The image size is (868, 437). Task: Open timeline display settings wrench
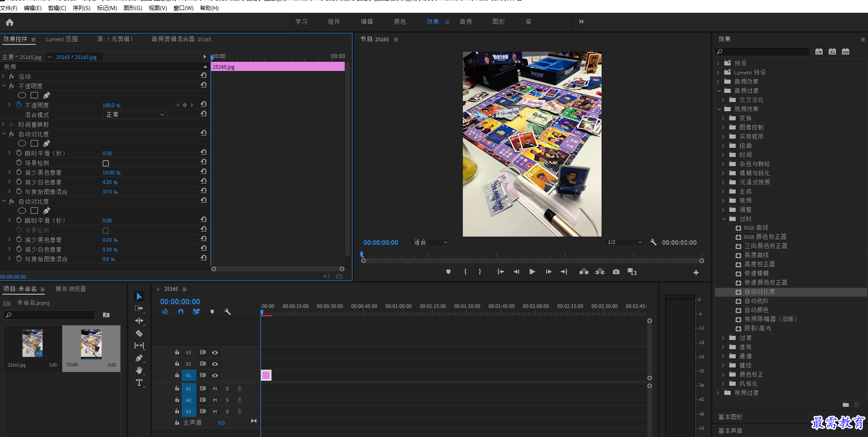228,312
